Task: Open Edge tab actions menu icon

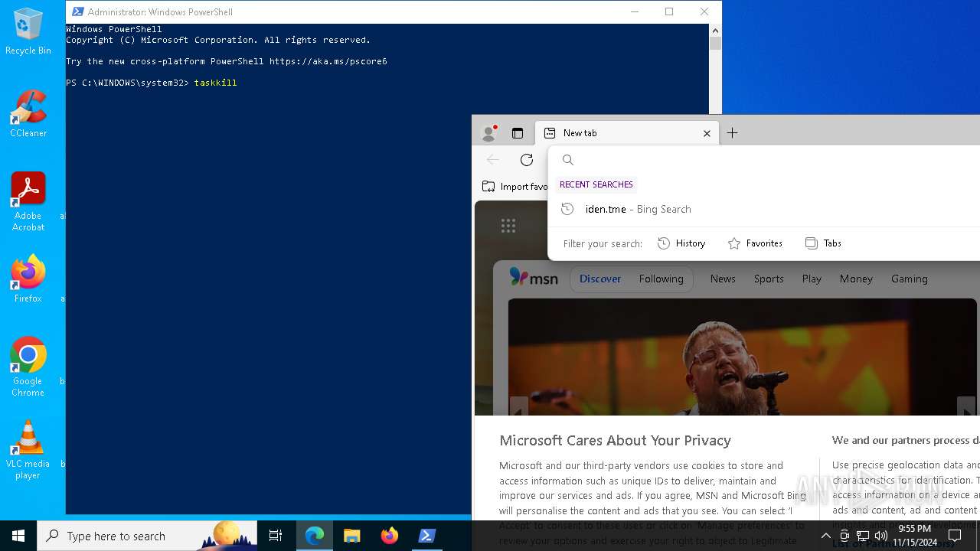Action: (x=518, y=133)
